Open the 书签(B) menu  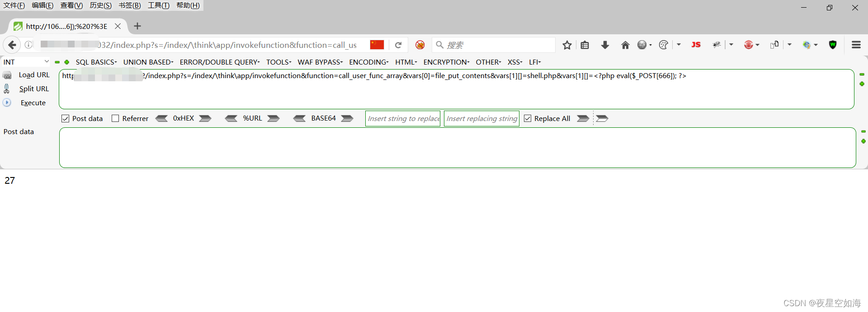[130, 5]
